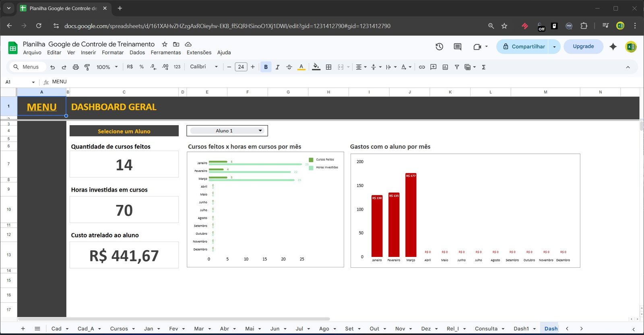Open the zoom 100% dropdown
644x335 pixels.
coord(107,67)
